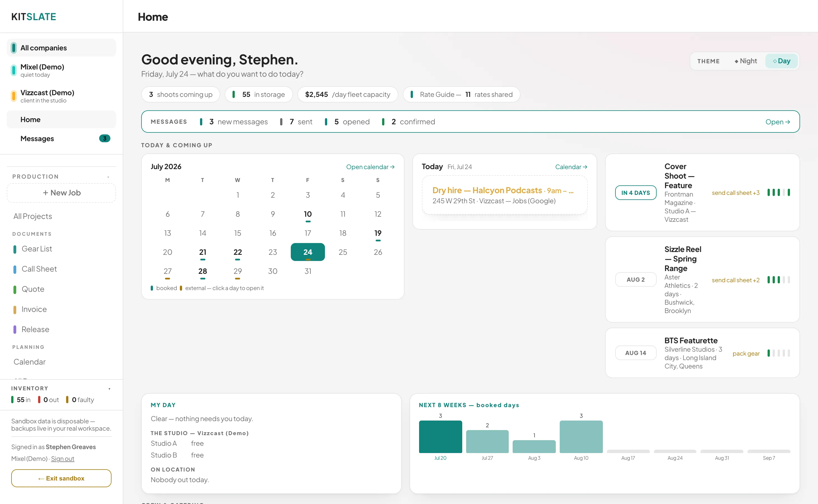Open messages via Open arrow link

778,122
